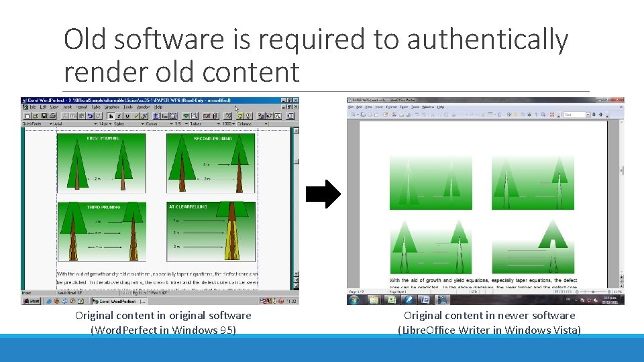Screen dimensions: 644x362
Task: Adjust LibreOffice status bar zoom slider
Action: tap(592, 292)
